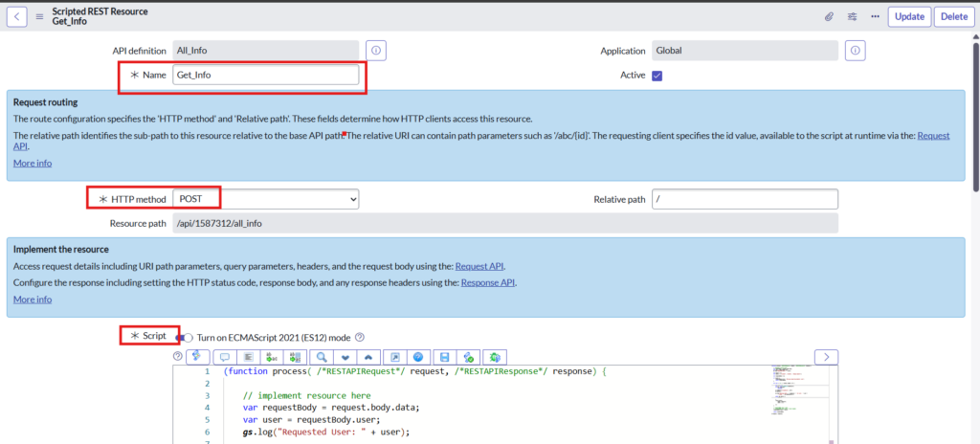Open the HTTP method dropdown
The height and width of the screenshot is (444, 980).
[x=265, y=198]
